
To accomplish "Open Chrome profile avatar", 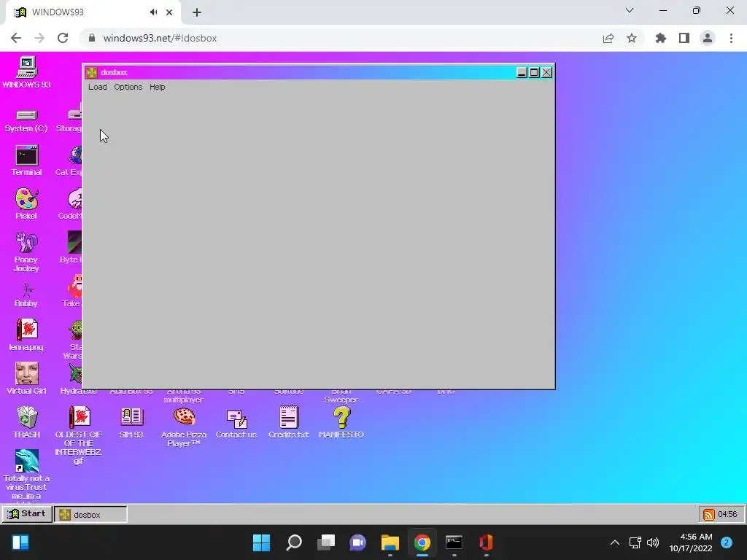I will point(708,38).
